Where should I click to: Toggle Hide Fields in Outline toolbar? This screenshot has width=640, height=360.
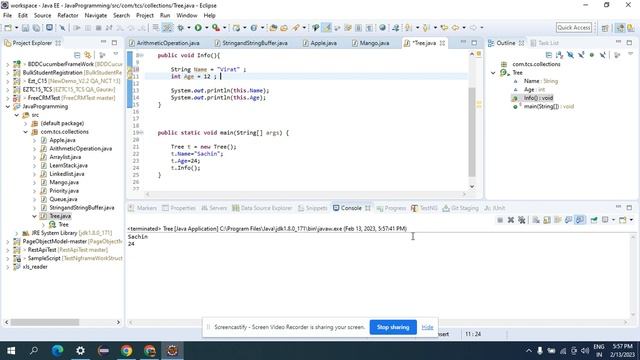click(571, 55)
